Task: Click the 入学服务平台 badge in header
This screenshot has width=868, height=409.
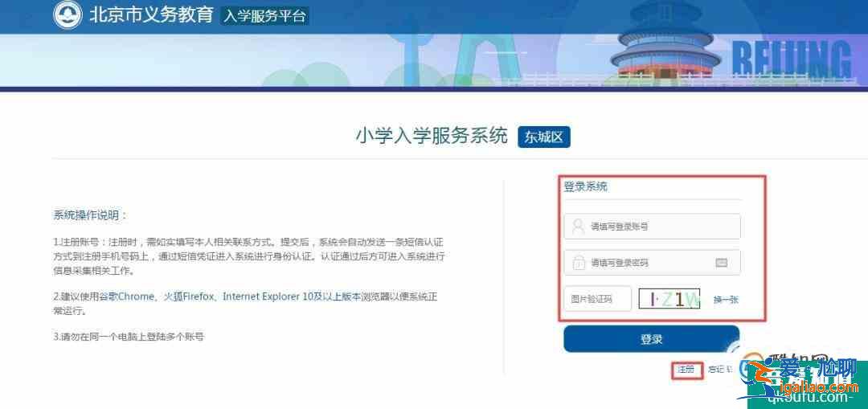Action: tap(264, 15)
